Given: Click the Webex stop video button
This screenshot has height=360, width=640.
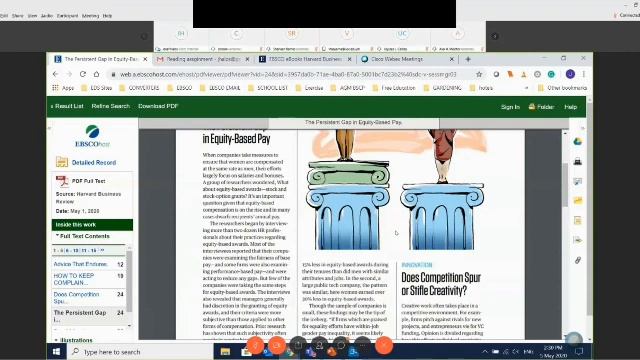Looking at the screenshot, I should click(x=277, y=345).
